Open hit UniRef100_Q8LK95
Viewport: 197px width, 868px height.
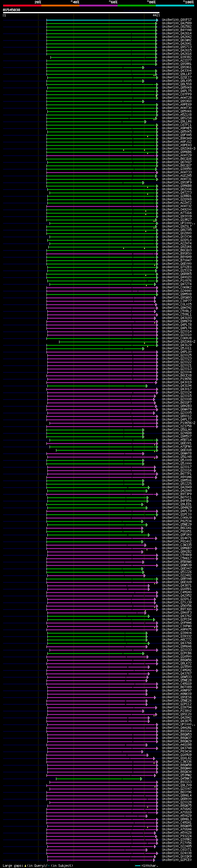[177, 81]
